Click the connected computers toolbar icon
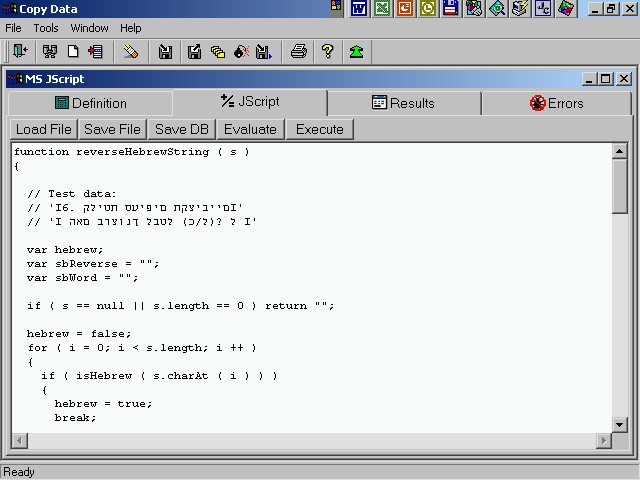The height and width of the screenshot is (480, 640). tap(49, 51)
